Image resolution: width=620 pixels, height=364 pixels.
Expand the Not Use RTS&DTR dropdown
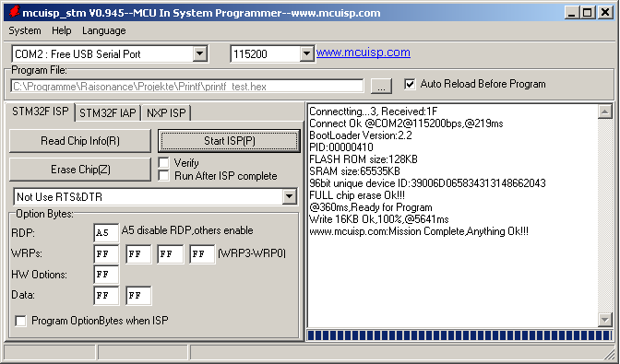click(x=290, y=196)
